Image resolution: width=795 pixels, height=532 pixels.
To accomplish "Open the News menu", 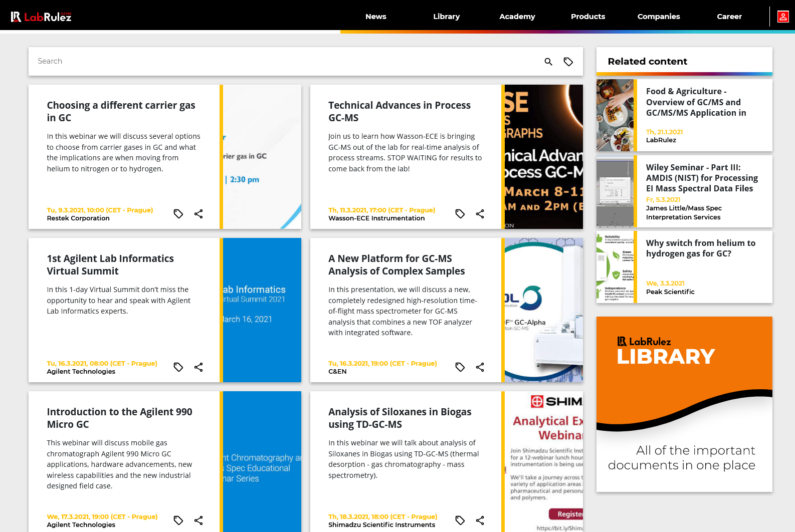I will pos(376,17).
